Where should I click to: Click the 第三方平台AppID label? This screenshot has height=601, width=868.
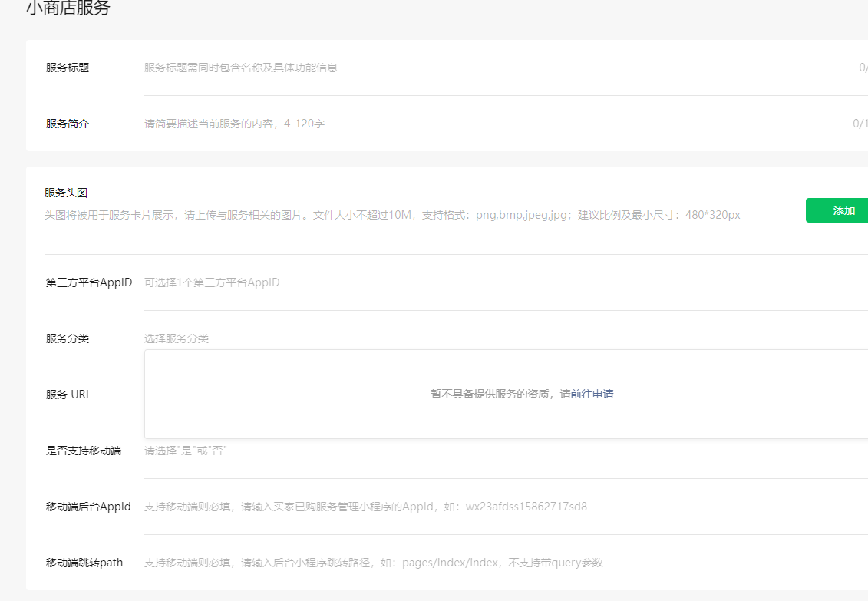(88, 282)
